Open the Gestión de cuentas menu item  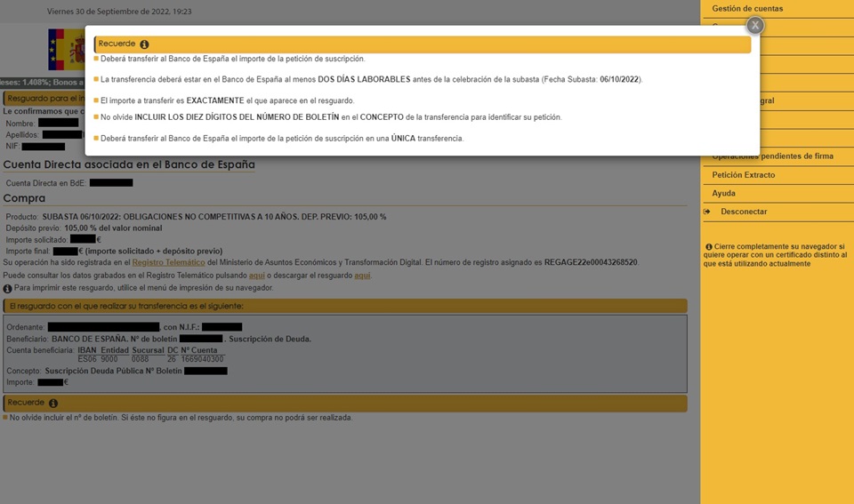(x=747, y=9)
